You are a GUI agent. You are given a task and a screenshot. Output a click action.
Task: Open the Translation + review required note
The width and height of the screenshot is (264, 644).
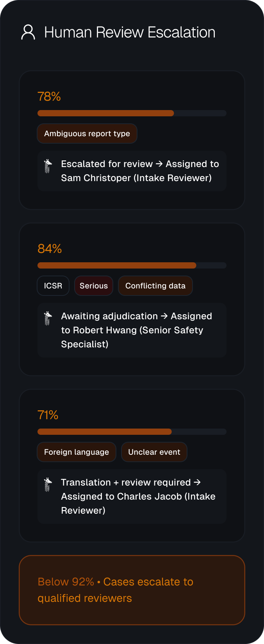pyautogui.click(x=132, y=496)
